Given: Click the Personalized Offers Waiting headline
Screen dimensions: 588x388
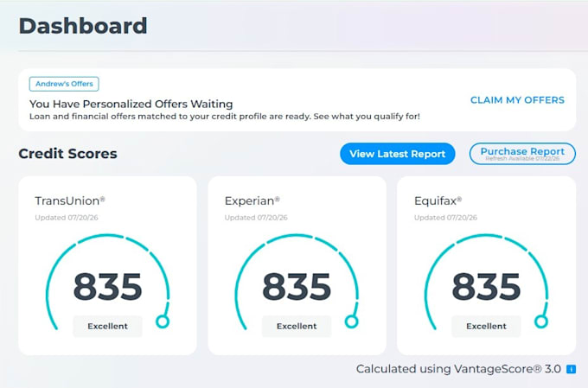Looking at the screenshot, I should pyautogui.click(x=131, y=104).
